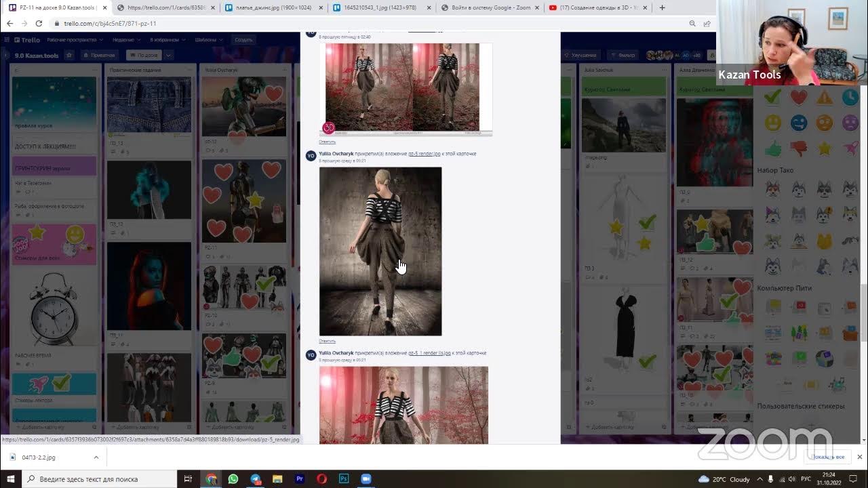The width and height of the screenshot is (868, 488).
Task: Pick the gold star sticker in panel
Action: click(824, 148)
